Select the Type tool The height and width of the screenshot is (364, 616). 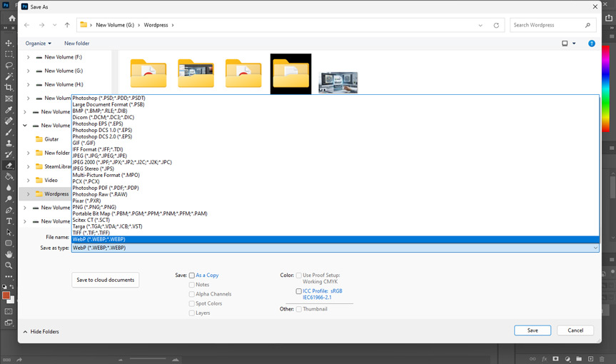tap(9, 221)
